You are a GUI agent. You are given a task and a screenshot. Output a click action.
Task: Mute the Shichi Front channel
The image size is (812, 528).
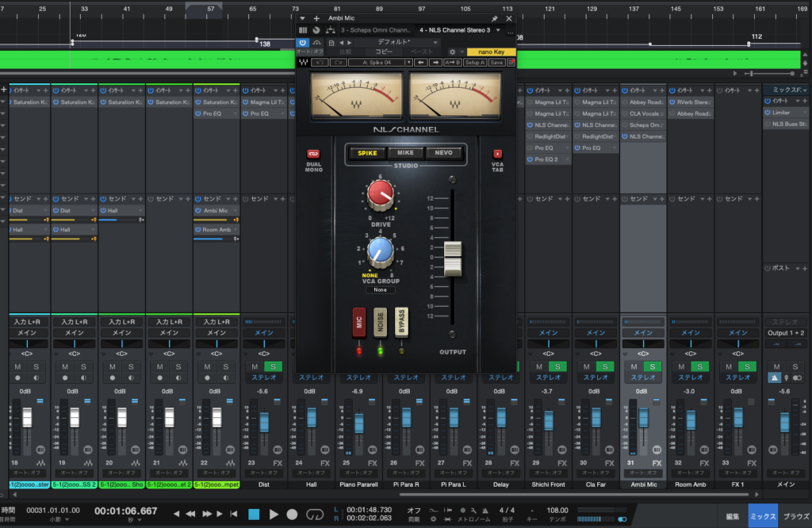[x=539, y=366]
